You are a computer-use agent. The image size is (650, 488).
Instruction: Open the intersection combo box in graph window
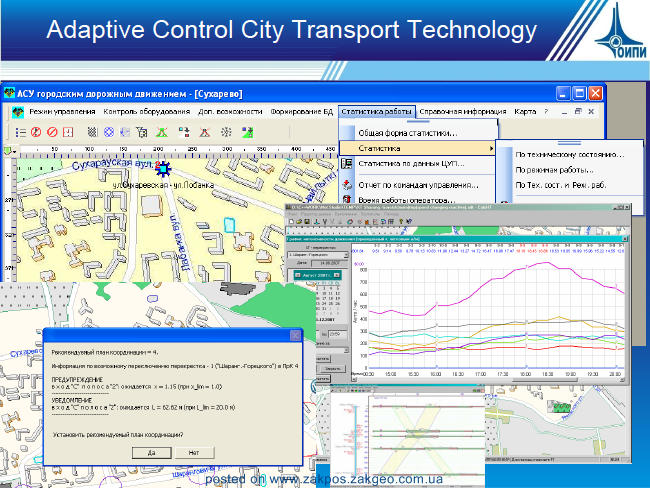[x=318, y=255]
